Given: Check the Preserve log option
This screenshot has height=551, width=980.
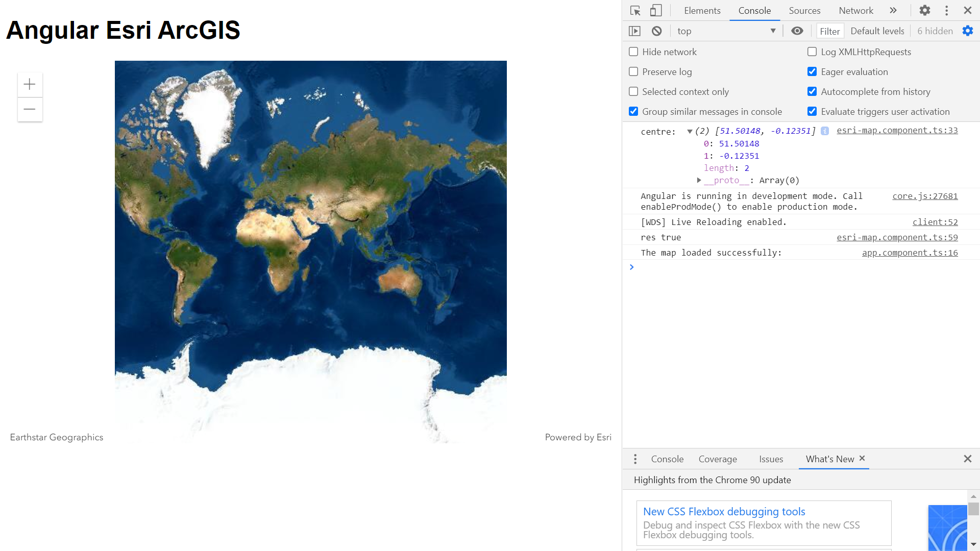Looking at the screenshot, I should point(633,72).
